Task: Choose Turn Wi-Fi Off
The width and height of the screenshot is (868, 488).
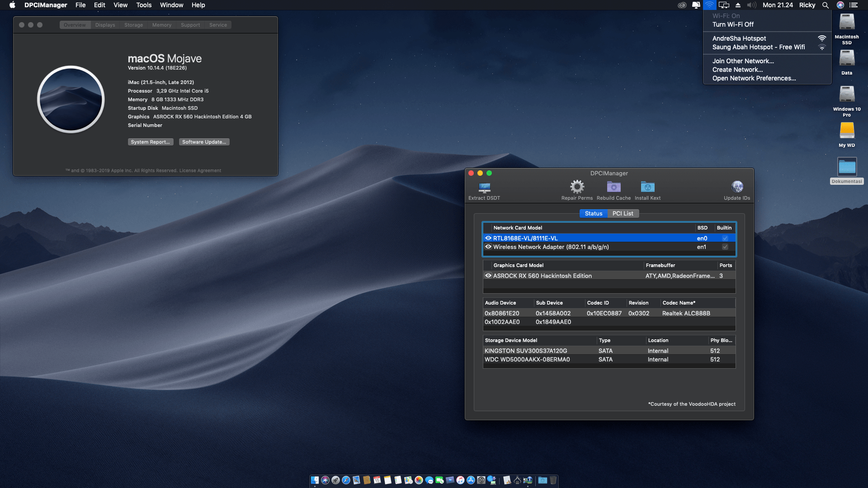Action: 767,24
